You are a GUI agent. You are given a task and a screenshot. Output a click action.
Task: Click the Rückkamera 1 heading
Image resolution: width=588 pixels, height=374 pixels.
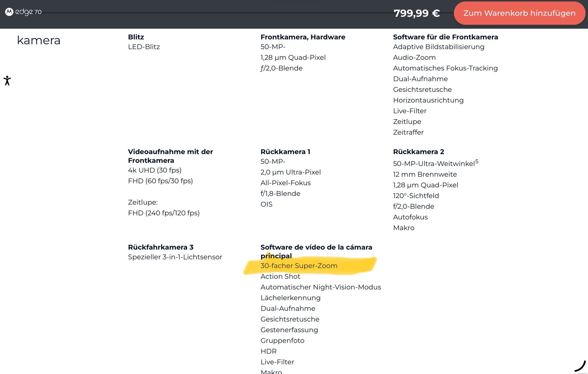point(285,152)
